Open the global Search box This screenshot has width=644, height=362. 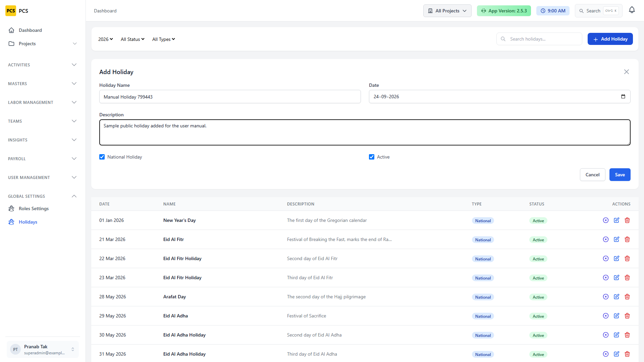coord(598,11)
